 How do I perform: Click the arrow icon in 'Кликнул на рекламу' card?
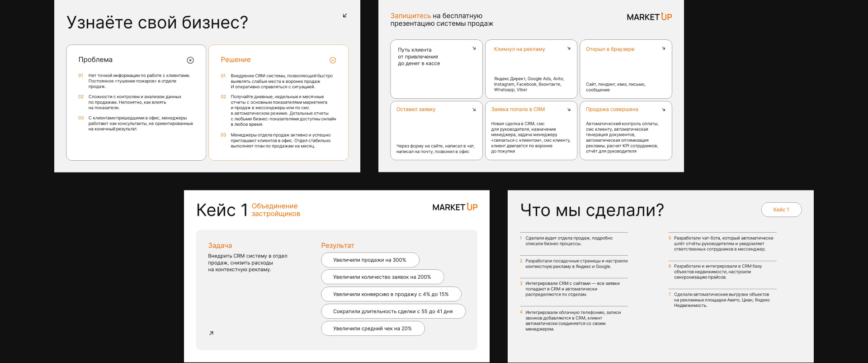(569, 48)
